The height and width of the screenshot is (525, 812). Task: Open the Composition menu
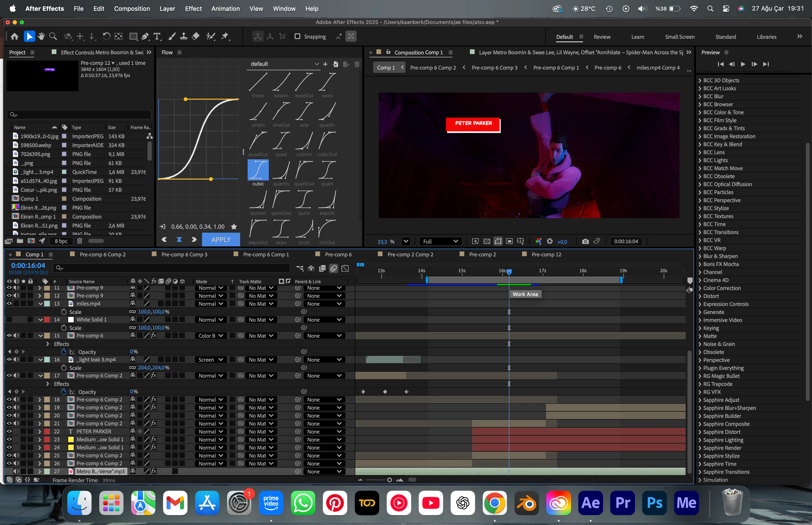point(132,8)
